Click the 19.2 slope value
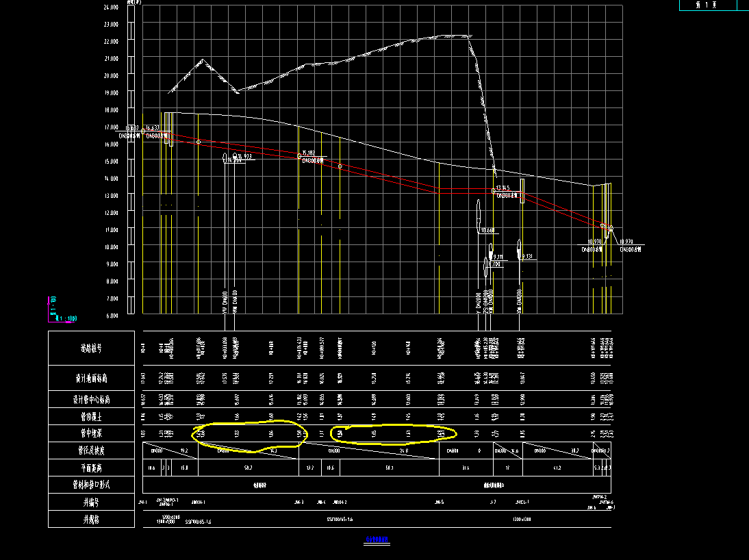Viewport: 749px width, 560px height. coord(184,450)
